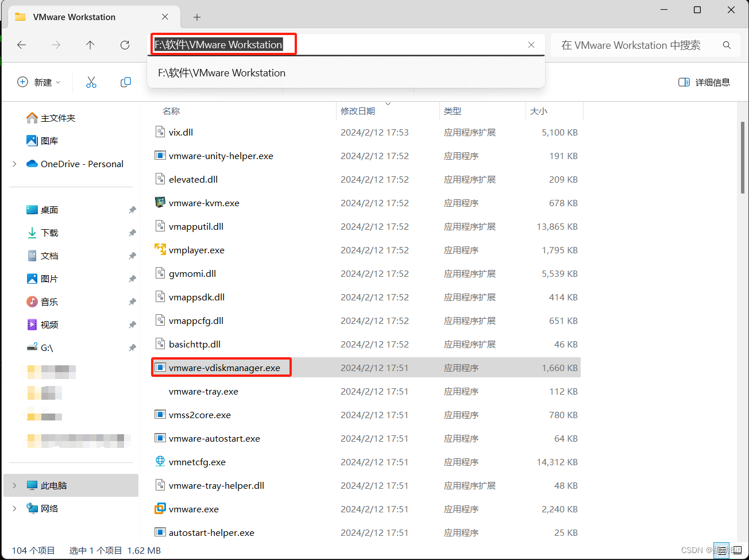Screen dimensions: 749x560
Task: Select the vmapputil.dll file
Action: pos(196,226)
